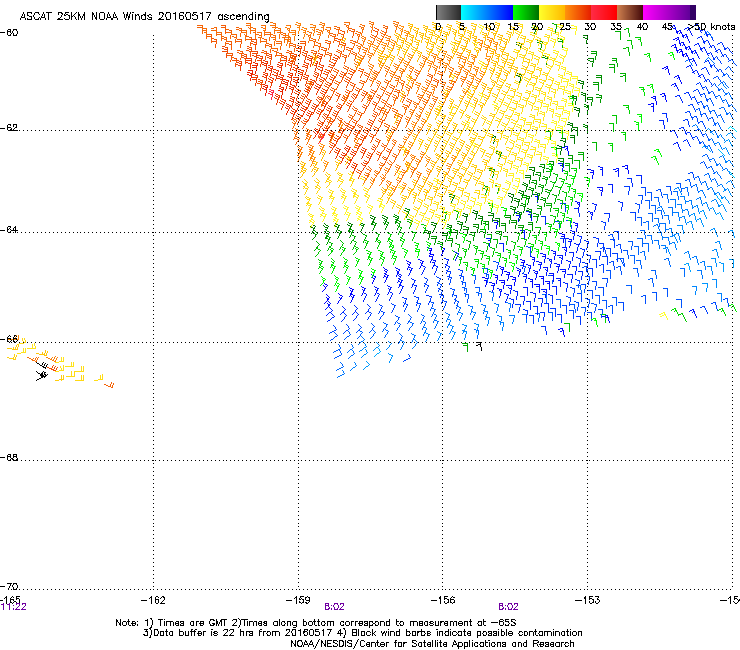Click the latitude label '-66'

pos(9,339)
